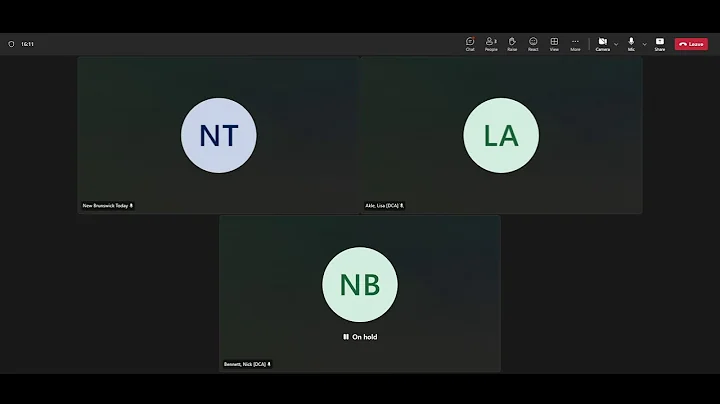Select the NT participant avatar
Image resolution: width=720 pixels, height=404 pixels.
pyautogui.click(x=219, y=135)
